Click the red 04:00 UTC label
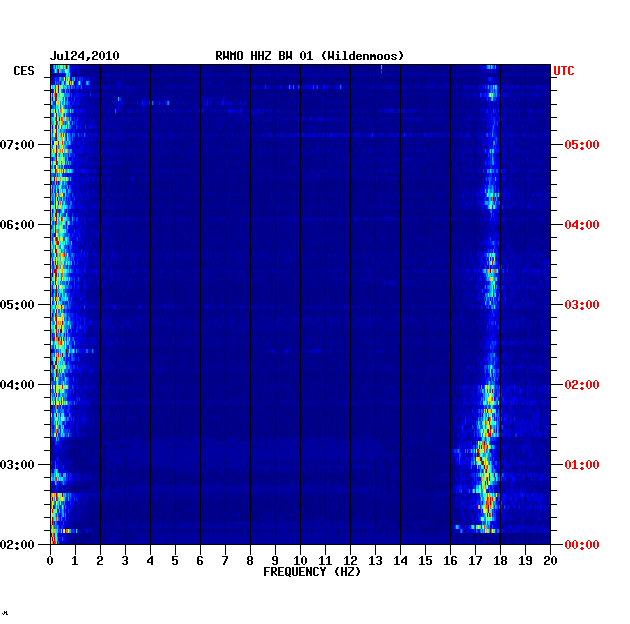Image resolution: width=630 pixels, height=624 pixels. [x=582, y=225]
